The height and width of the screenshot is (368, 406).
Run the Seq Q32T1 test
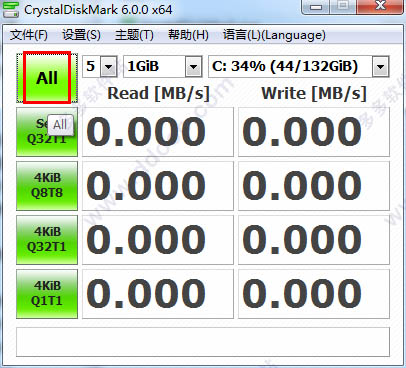point(47,132)
